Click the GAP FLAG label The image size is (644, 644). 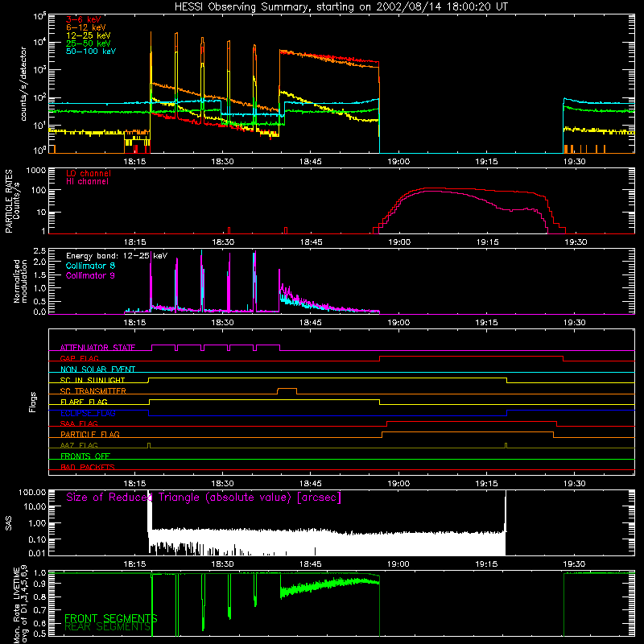click(79, 358)
